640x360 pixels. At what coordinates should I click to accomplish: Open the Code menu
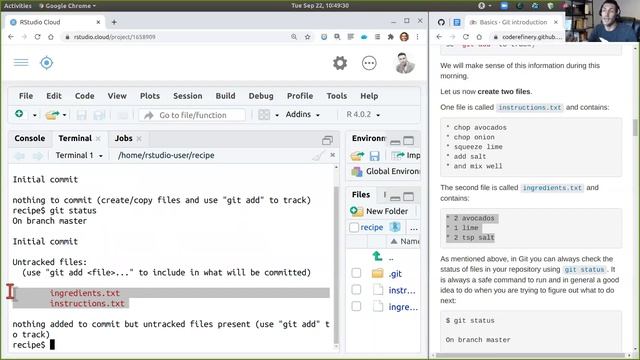tap(84, 96)
